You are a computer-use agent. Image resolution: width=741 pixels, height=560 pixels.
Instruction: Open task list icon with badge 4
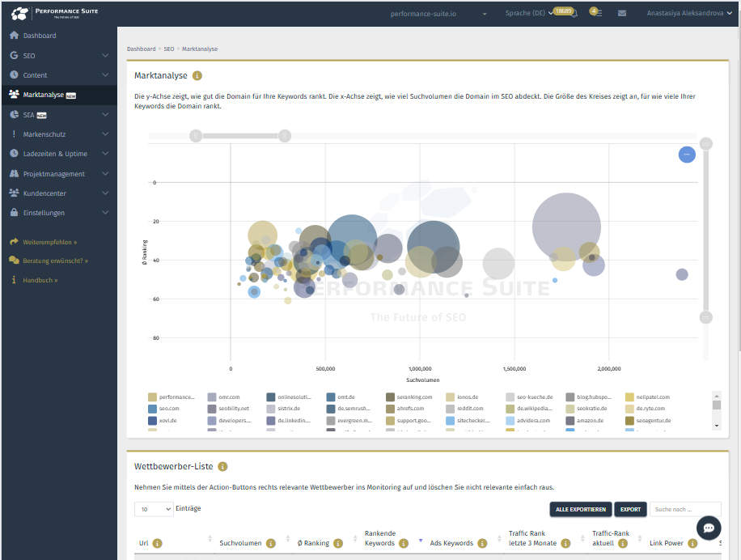pos(599,13)
